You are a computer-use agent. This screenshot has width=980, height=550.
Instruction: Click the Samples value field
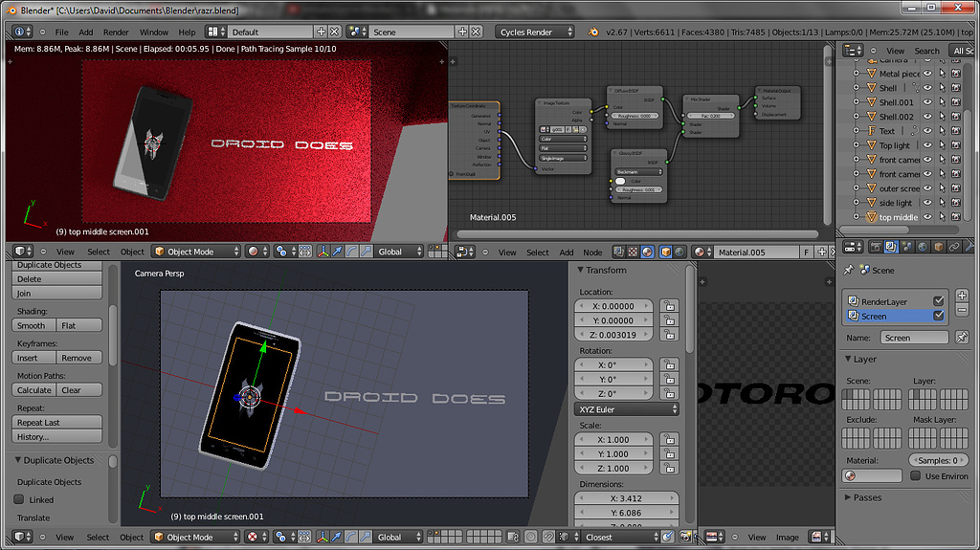[937, 460]
